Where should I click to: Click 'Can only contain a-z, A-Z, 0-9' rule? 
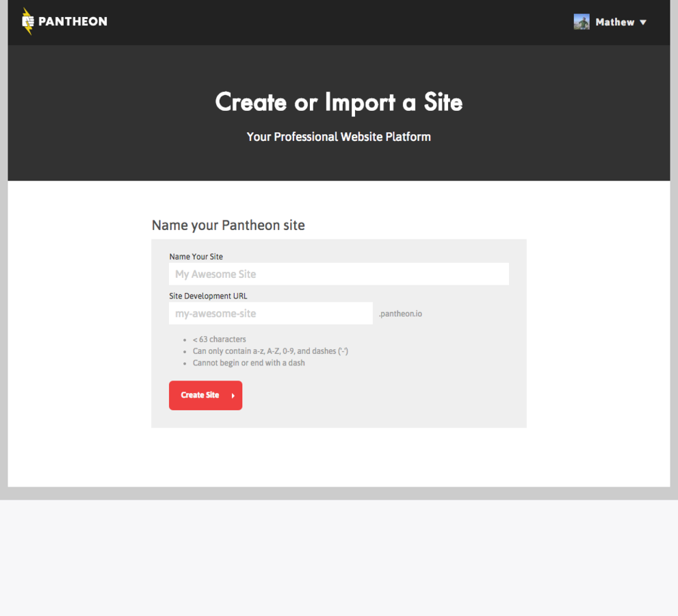[x=270, y=351]
